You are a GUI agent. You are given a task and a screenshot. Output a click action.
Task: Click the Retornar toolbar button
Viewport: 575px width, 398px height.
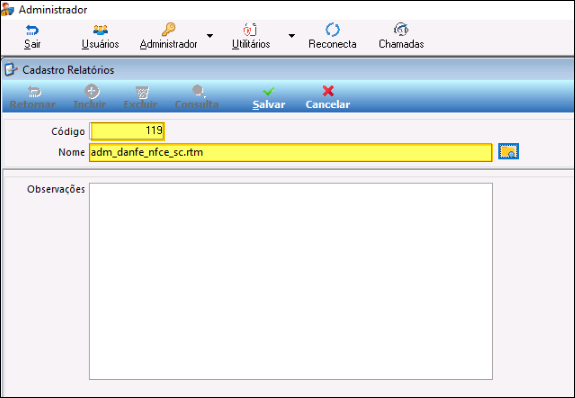[x=33, y=98]
